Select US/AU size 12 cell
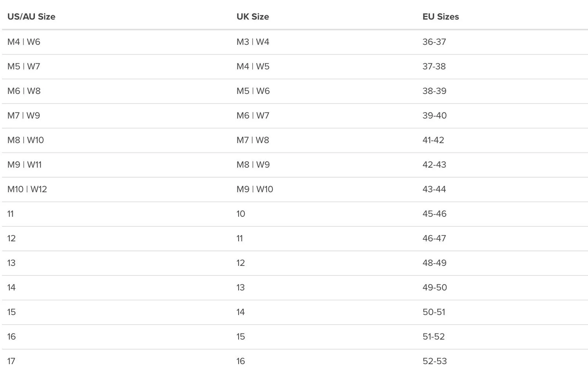Viewport: 588px width, 387px height. [11, 239]
